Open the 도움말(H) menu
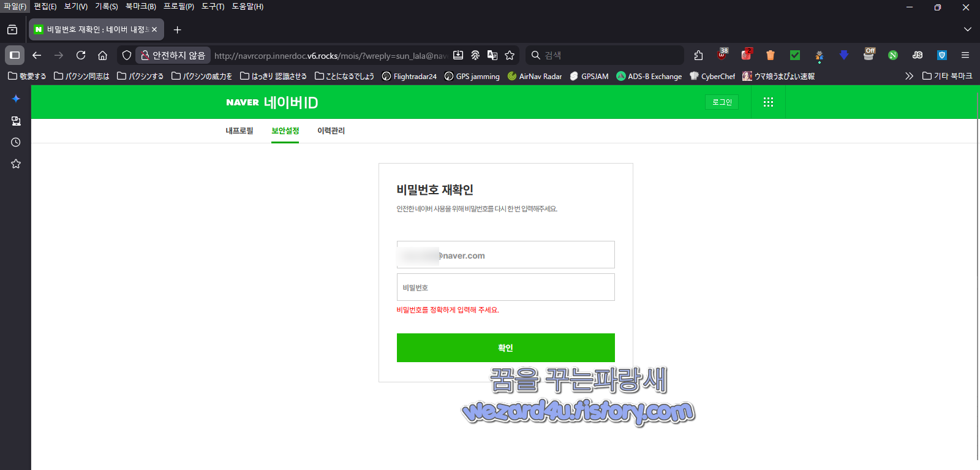Screen dimensions: 980x470 coord(248,7)
